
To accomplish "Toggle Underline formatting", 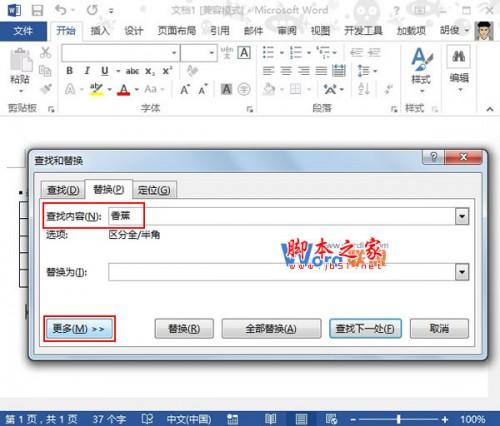I will tap(105, 71).
